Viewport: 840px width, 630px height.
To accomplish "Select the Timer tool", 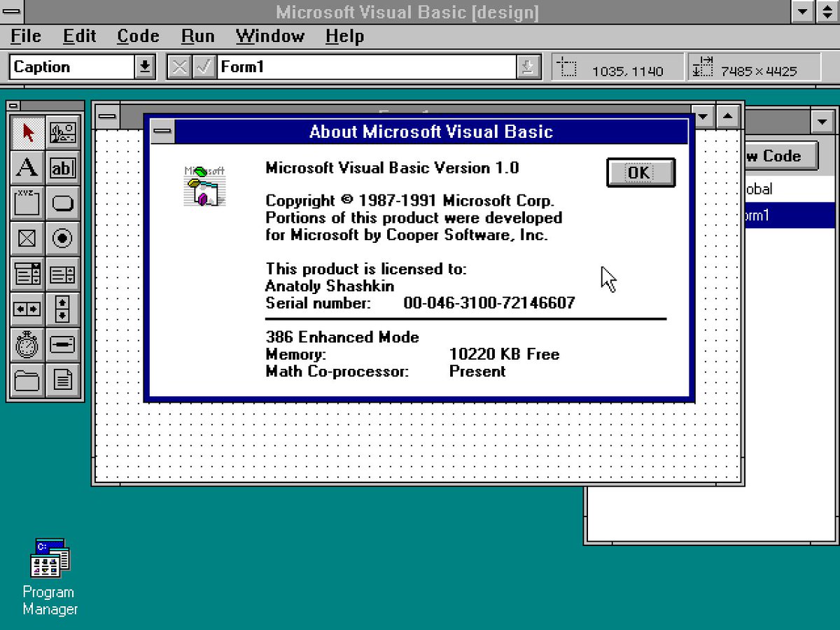I will click(x=28, y=344).
